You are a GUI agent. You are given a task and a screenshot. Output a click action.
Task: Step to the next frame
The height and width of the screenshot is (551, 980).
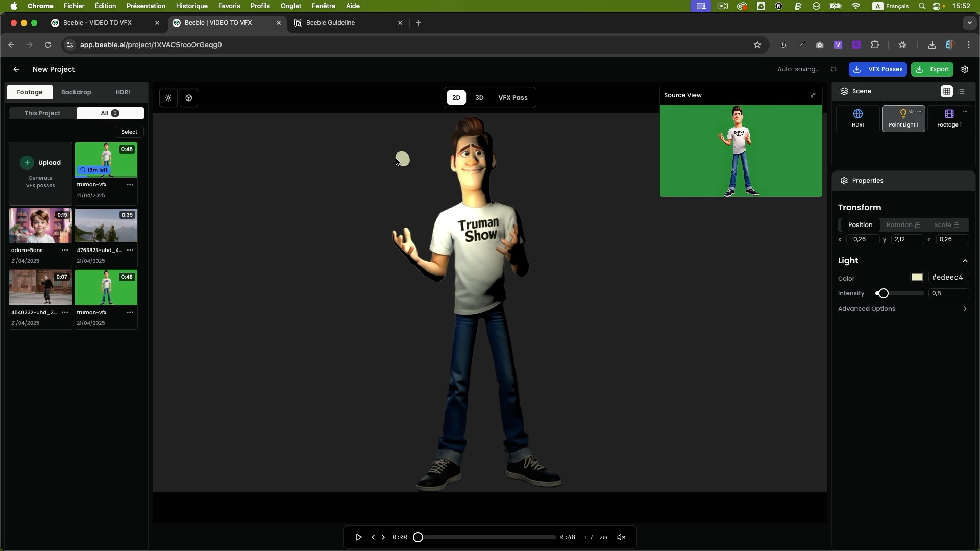[x=383, y=537]
